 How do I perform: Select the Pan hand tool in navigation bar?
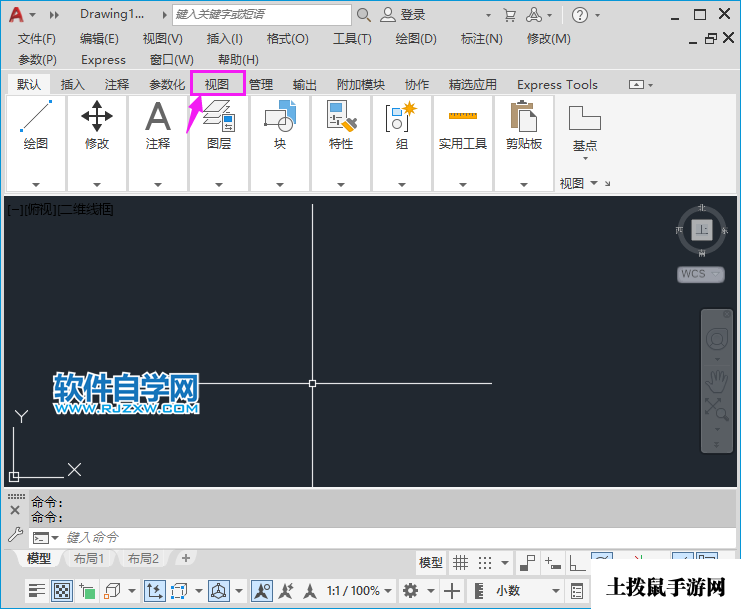[x=716, y=382]
